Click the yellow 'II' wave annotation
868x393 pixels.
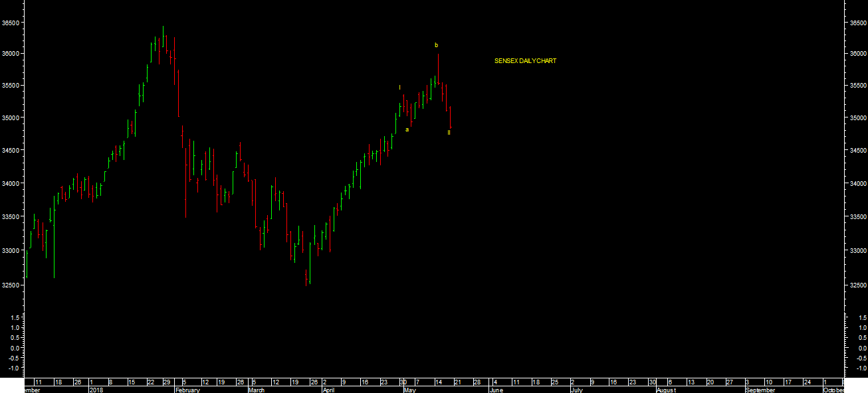click(x=449, y=133)
